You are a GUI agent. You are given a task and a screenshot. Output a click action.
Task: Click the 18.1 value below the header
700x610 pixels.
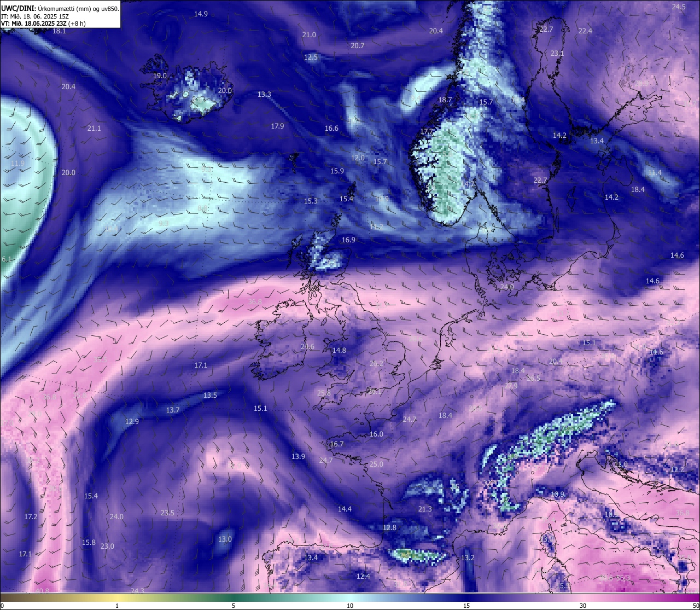59,31
